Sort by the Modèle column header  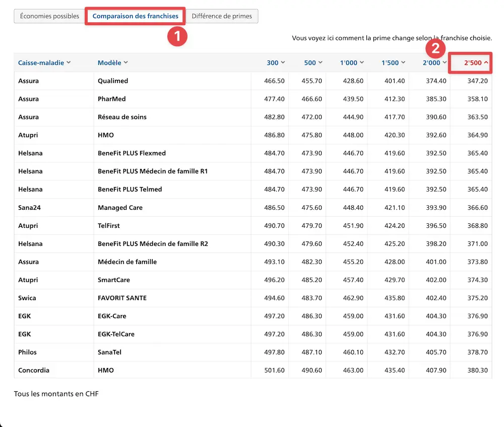(113, 63)
